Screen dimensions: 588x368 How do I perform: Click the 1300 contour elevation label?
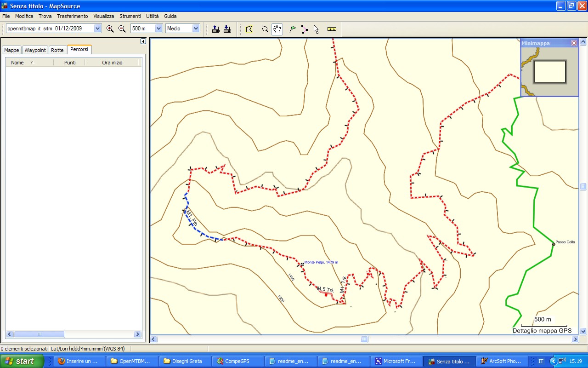click(281, 298)
